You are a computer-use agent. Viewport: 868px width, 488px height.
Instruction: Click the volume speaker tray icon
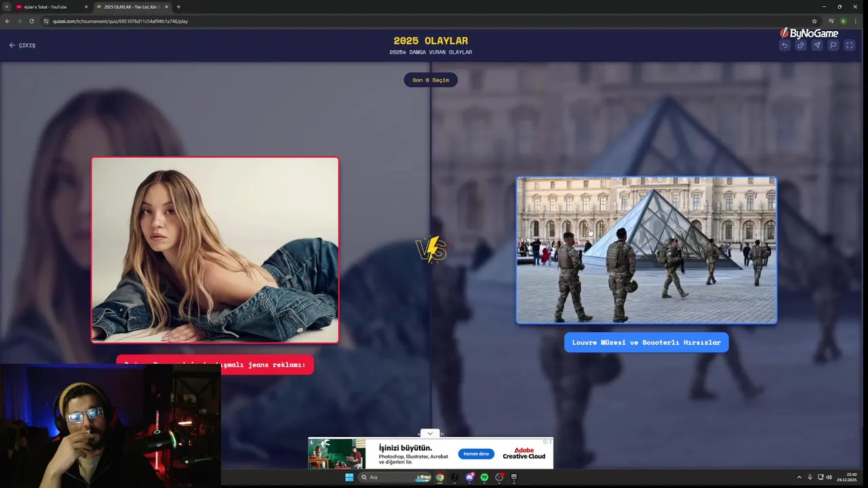click(x=829, y=477)
